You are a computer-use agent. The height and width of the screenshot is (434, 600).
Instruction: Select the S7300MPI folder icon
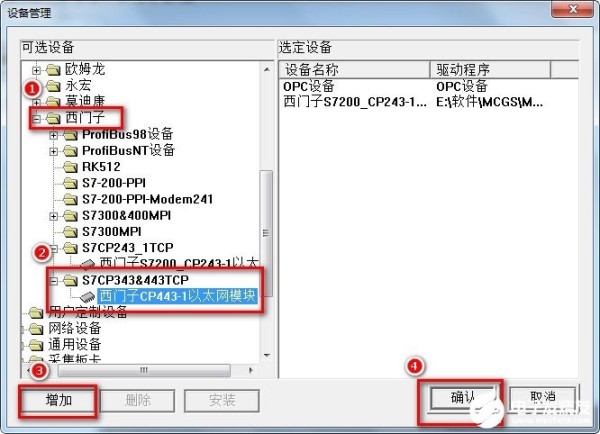(x=70, y=232)
